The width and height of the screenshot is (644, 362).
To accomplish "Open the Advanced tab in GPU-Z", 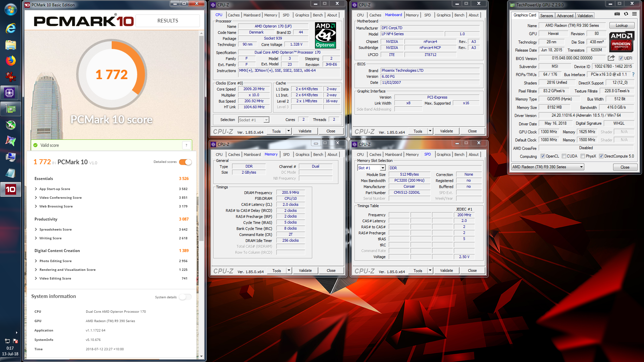I will point(565,16).
